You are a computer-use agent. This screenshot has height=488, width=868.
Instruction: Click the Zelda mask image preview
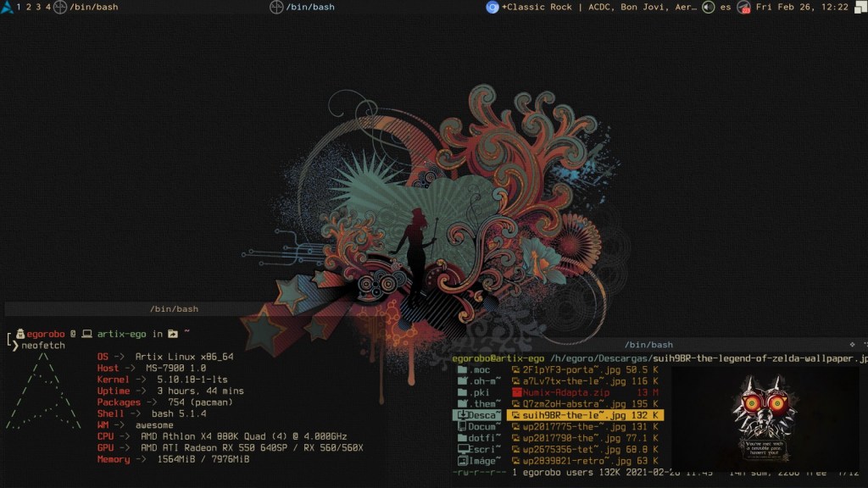764,416
